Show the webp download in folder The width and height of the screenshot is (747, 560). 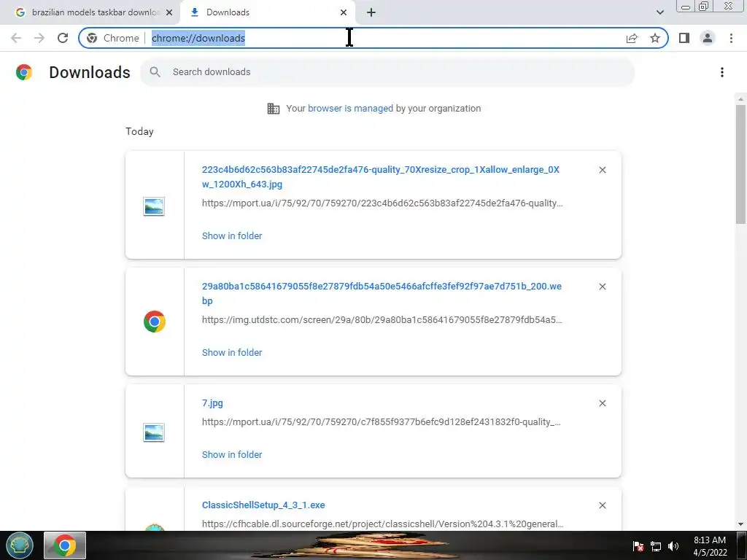232,353
